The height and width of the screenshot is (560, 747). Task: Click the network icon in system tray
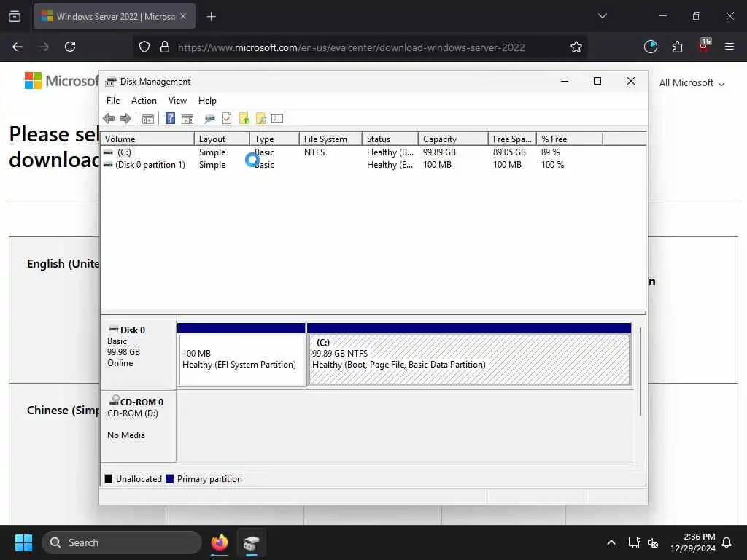coord(634,542)
